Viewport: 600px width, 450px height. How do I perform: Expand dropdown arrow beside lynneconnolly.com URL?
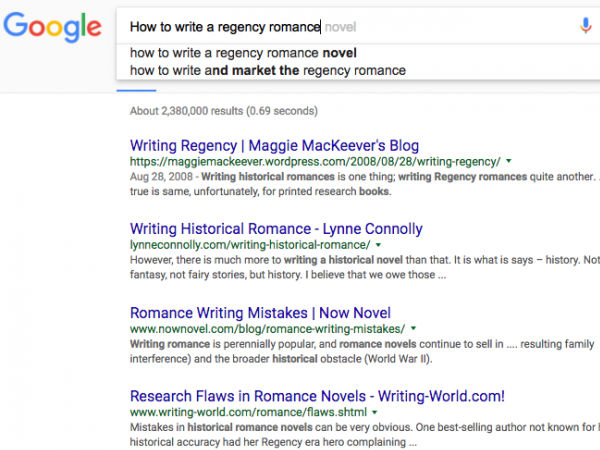pos(378,245)
